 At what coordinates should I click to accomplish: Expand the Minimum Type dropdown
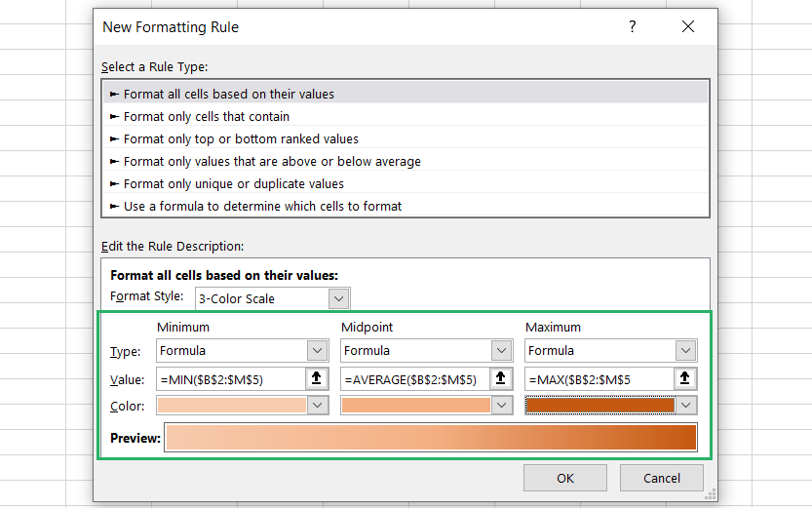pos(317,351)
